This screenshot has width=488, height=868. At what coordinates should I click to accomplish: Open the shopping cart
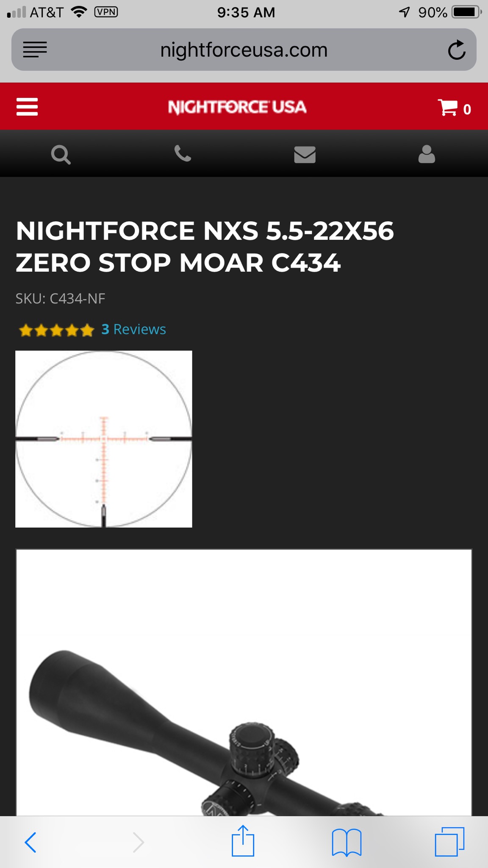point(455,108)
